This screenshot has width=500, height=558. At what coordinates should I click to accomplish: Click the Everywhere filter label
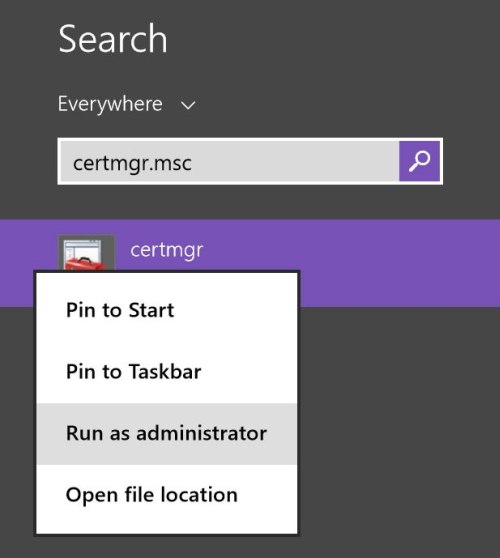coord(110,104)
